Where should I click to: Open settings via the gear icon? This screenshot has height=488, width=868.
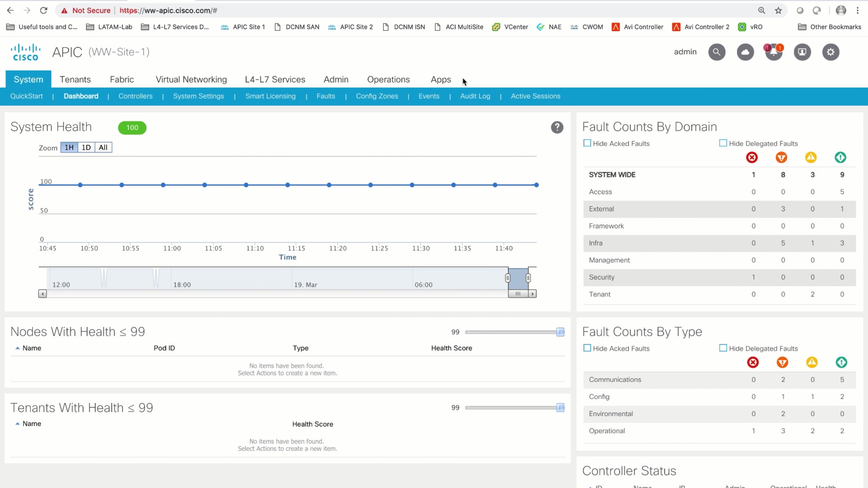[831, 52]
